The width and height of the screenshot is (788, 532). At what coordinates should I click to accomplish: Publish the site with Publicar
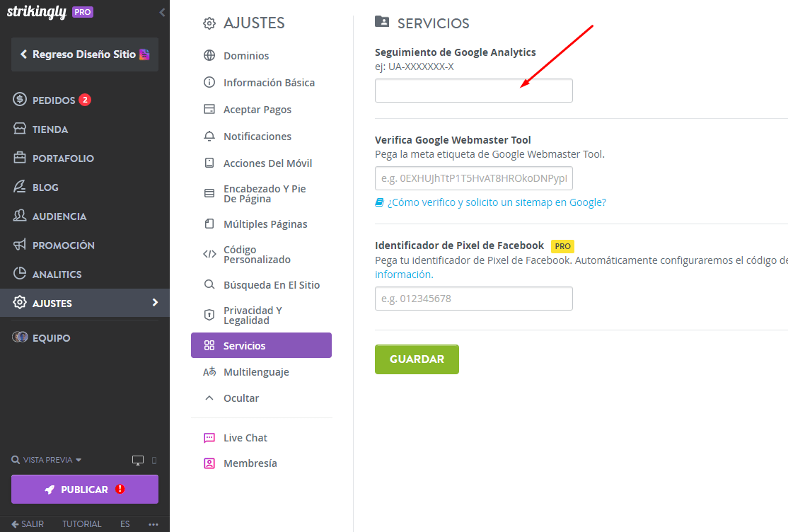click(84, 490)
